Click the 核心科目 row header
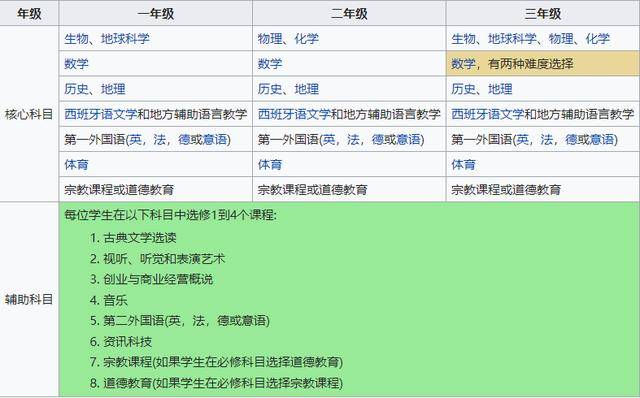 [x=29, y=114]
